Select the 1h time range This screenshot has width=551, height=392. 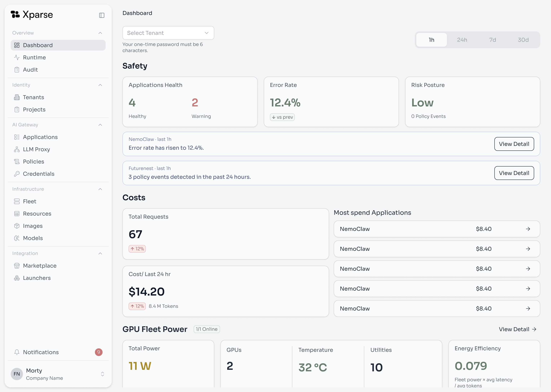(431, 40)
